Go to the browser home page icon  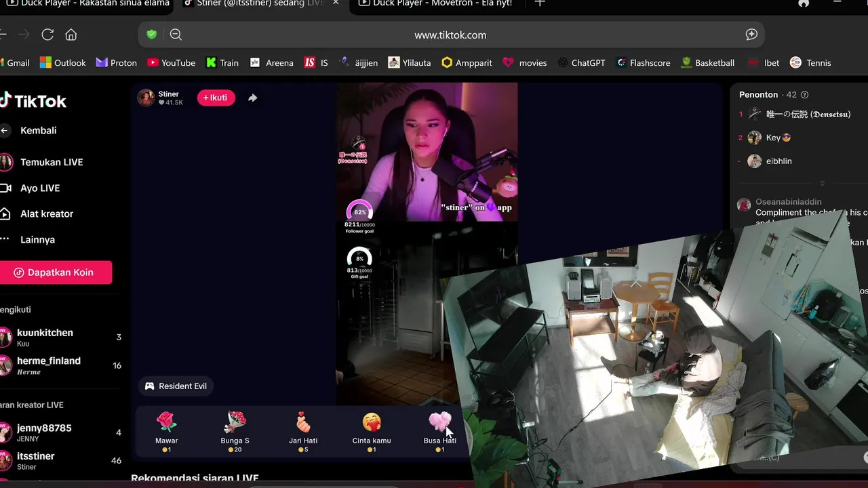pyautogui.click(x=71, y=35)
